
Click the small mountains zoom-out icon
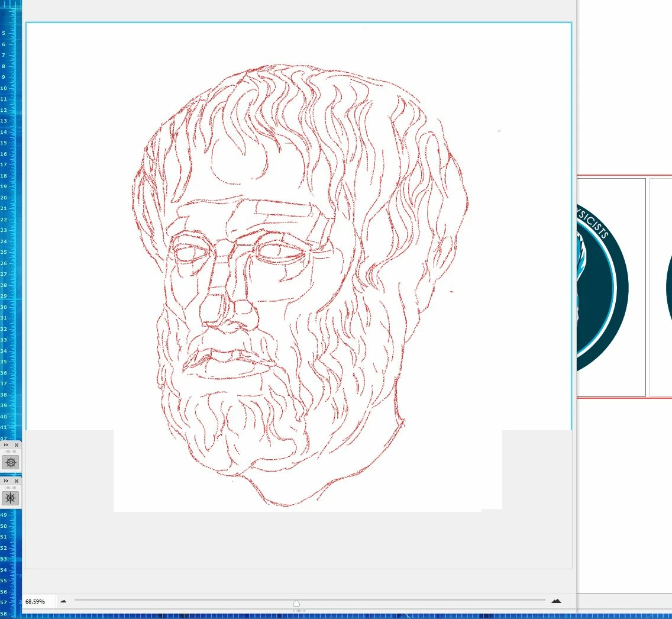pos(63,601)
